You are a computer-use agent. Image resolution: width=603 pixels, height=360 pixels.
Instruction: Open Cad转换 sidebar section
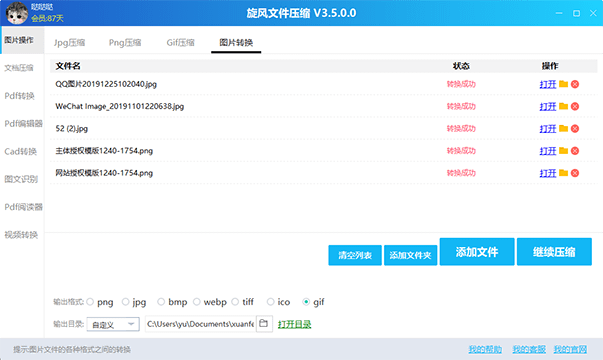point(20,152)
